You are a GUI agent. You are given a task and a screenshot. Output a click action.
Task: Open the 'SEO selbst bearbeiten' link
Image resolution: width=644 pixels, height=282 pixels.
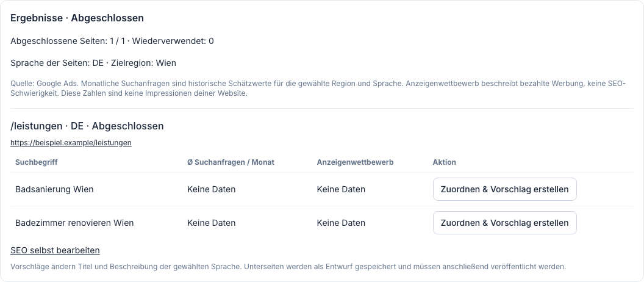tap(55, 250)
